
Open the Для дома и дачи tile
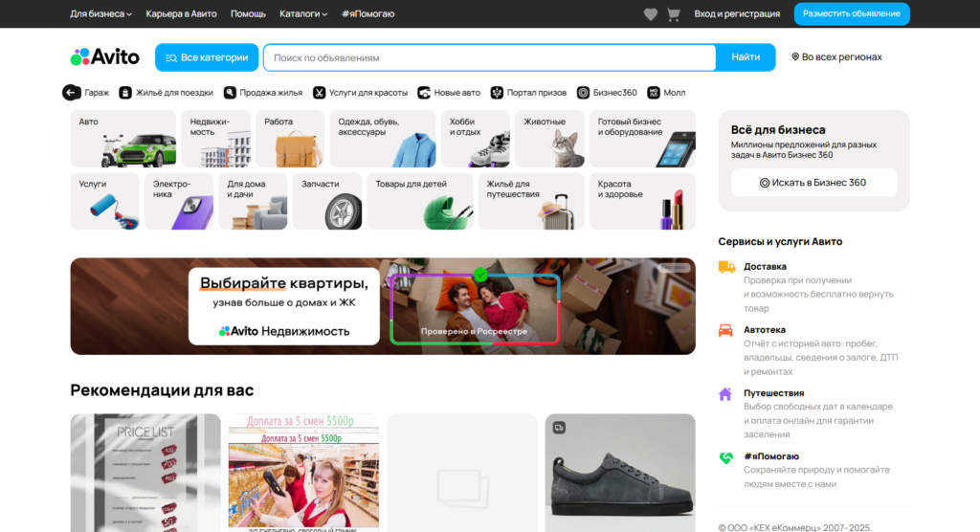pos(253,201)
